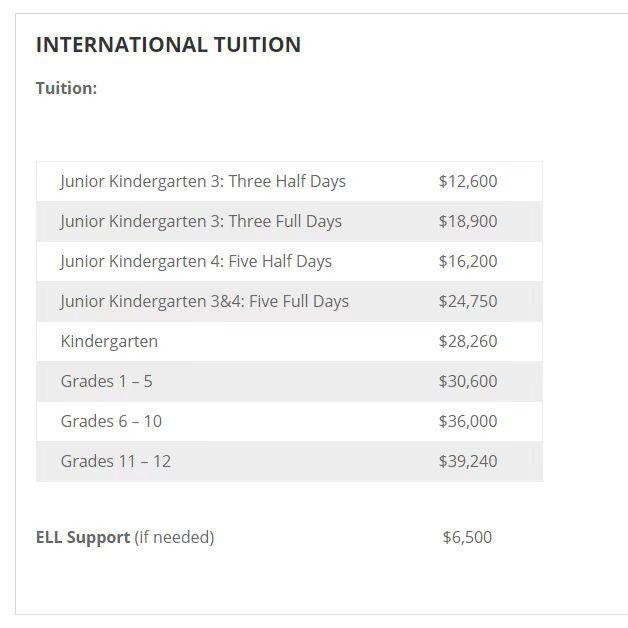Select the Junior Kindergarten 3: Three Full Days row
Image resolution: width=628 pixels, height=628 pixels.
(290, 221)
